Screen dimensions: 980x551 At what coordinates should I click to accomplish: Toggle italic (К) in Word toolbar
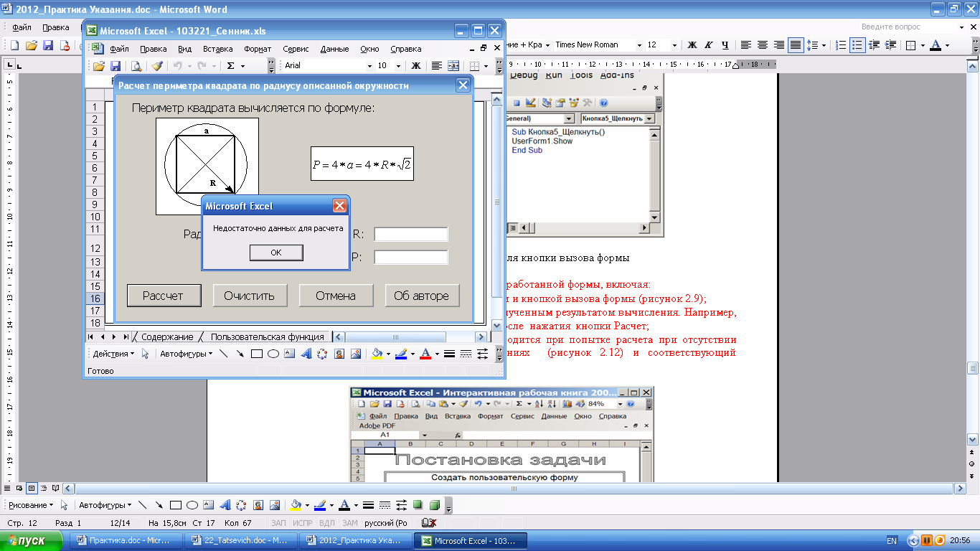(709, 44)
